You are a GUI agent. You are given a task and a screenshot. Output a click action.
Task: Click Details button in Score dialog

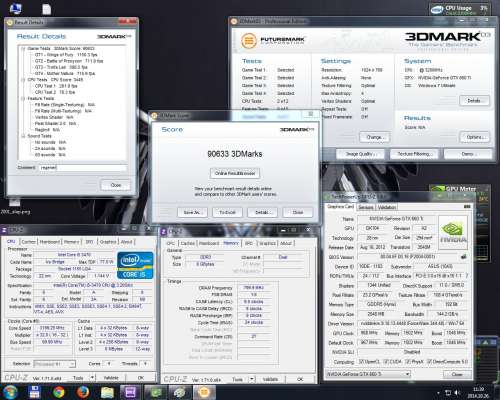pyautogui.click(x=262, y=212)
